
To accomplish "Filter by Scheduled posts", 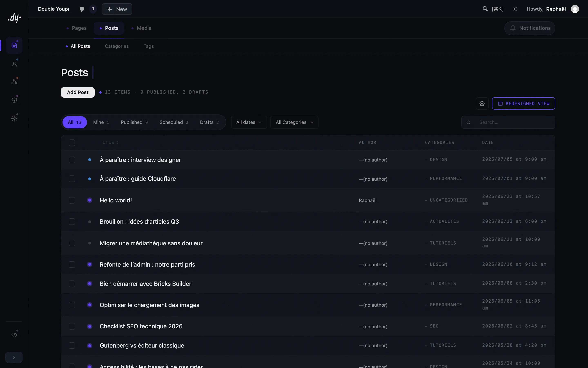I will point(174,122).
